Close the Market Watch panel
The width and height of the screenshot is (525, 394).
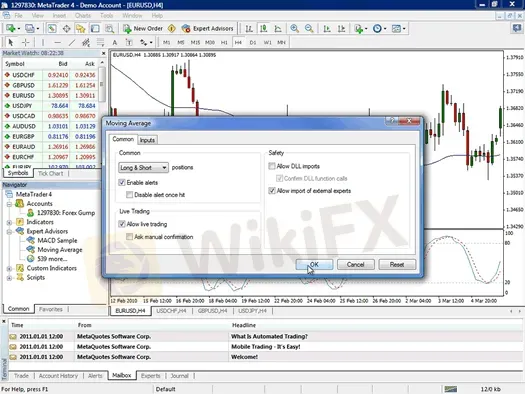pos(103,53)
